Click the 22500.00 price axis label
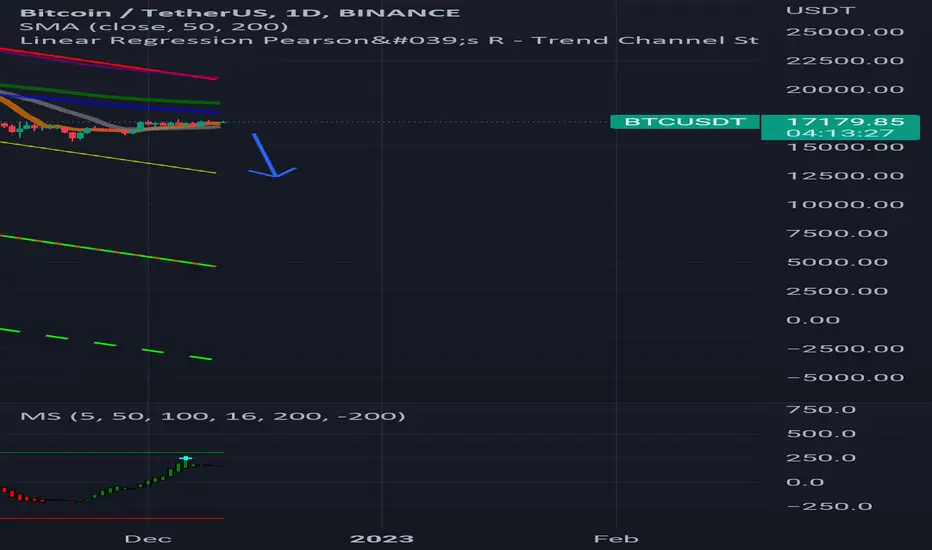Viewport: 932px width, 550px height. [845, 61]
